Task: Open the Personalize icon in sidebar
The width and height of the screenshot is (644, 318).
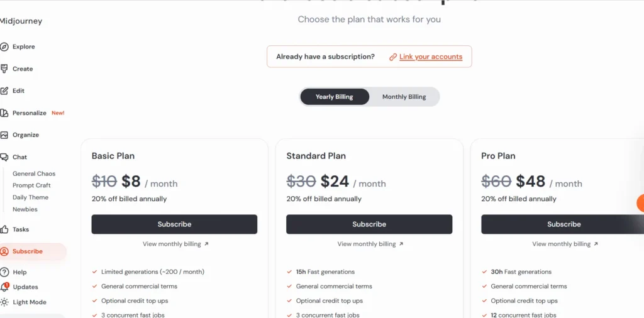Action: [x=4, y=113]
